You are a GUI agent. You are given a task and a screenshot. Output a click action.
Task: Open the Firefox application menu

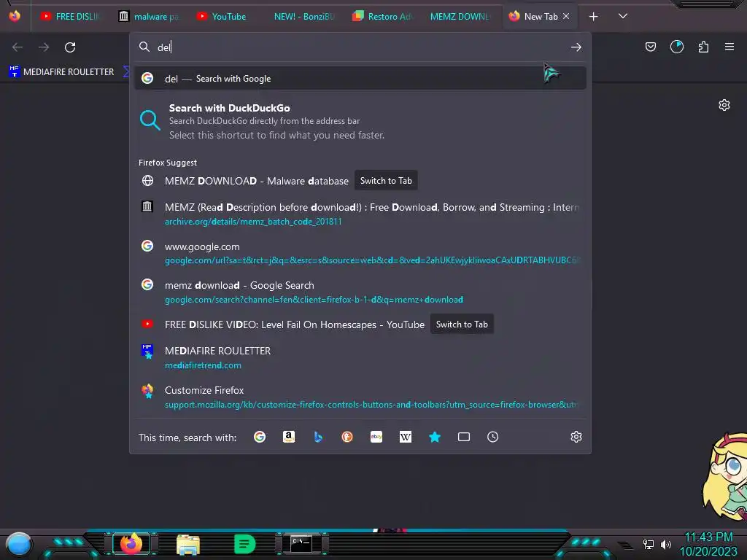coord(729,47)
